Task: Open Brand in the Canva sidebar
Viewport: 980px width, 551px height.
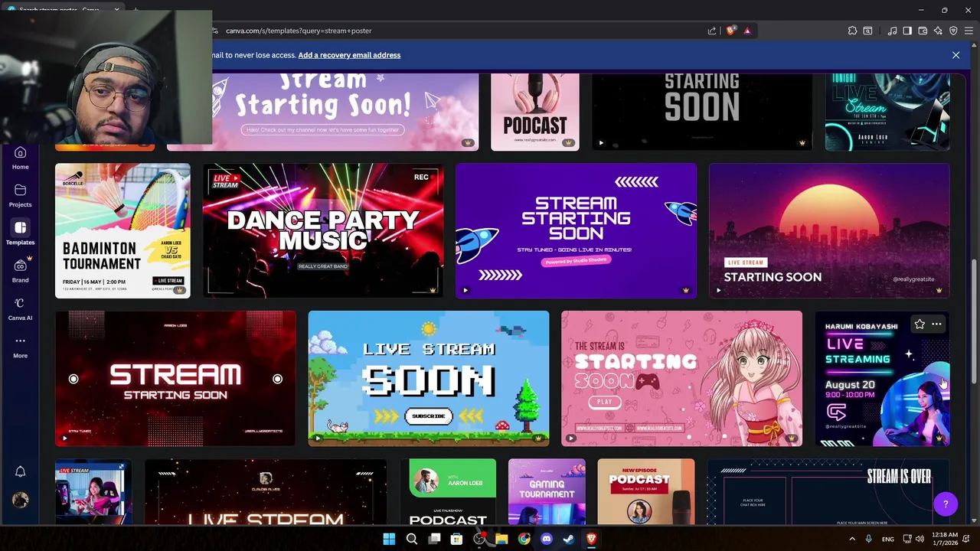Action: click(20, 270)
